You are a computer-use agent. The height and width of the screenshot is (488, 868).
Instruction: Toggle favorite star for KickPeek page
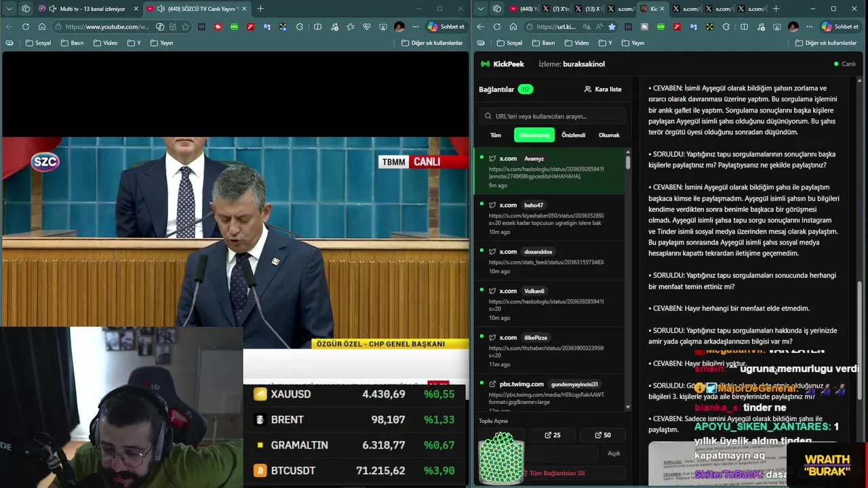[612, 26]
